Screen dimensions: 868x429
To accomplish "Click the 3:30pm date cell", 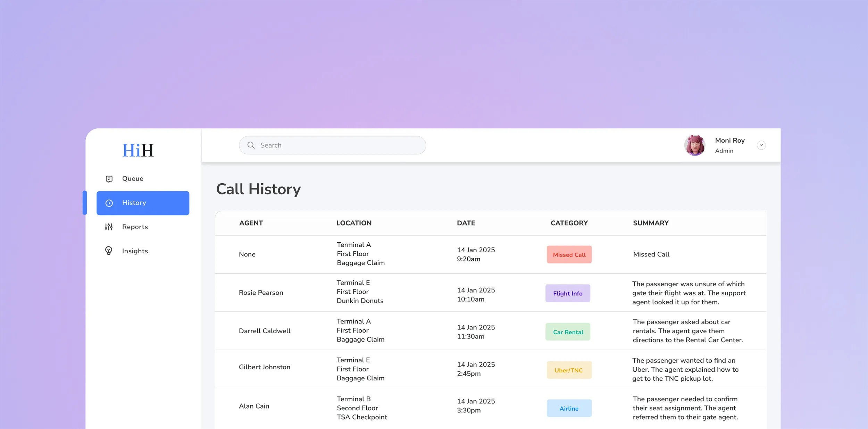I will click(476, 406).
